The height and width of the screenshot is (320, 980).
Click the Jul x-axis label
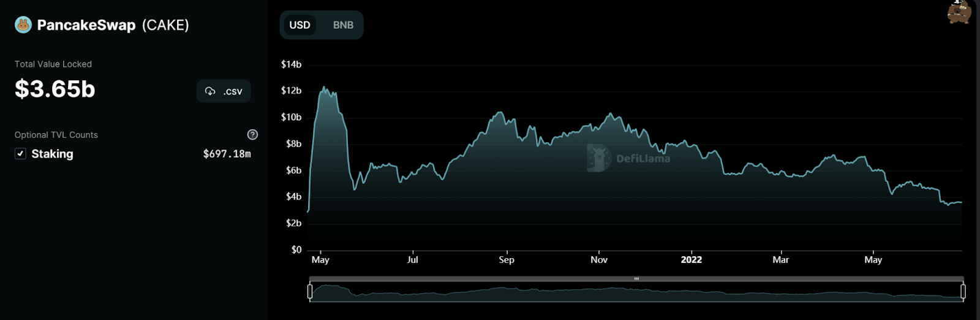pyautogui.click(x=413, y=260)
